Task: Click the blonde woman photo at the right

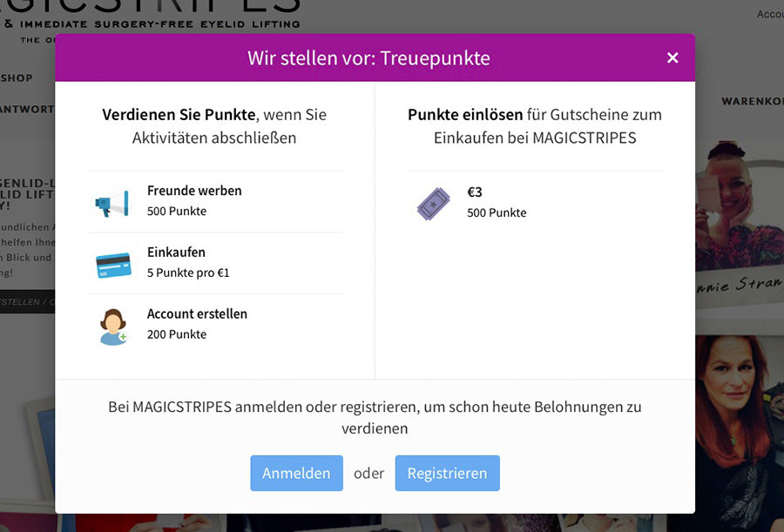Action: 740,218
